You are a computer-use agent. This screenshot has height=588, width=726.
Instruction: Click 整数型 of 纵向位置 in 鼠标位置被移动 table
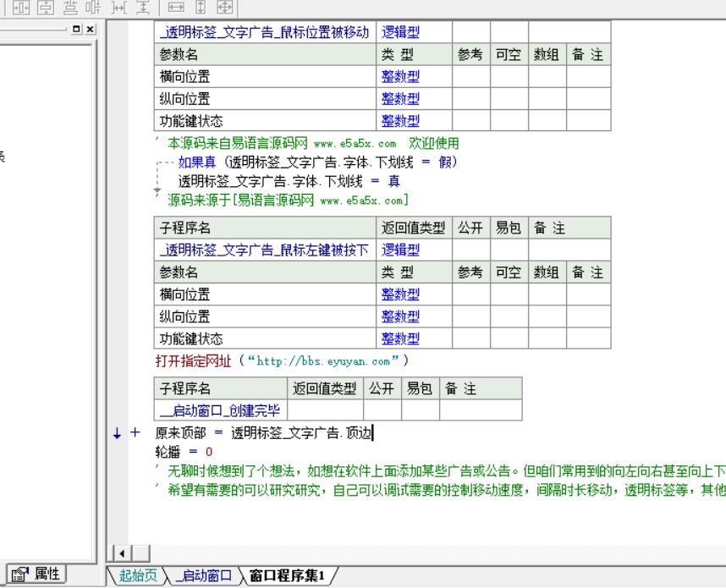[400, 99]
